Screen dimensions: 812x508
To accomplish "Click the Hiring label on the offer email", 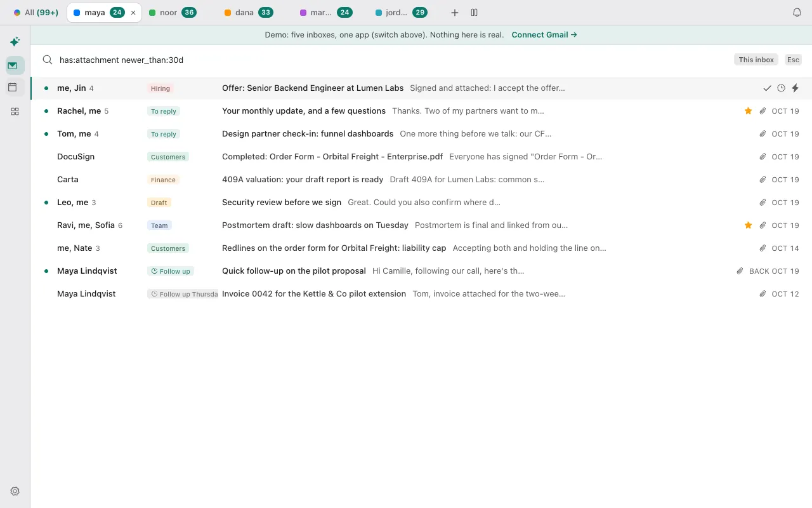I will tap(160, 89).
